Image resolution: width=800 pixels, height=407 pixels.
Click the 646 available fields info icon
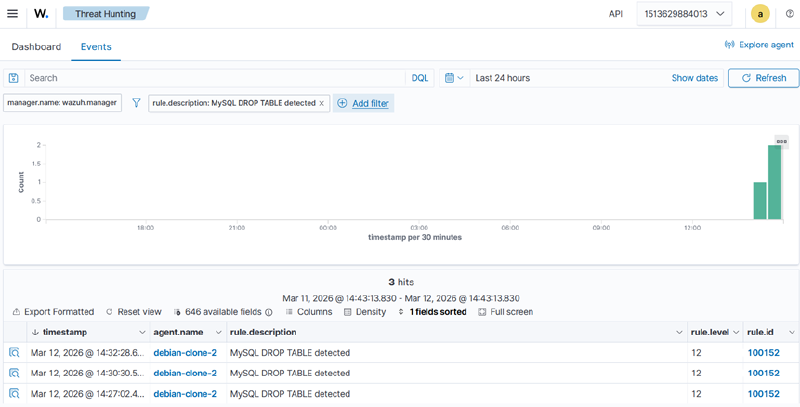click(269, 312)
